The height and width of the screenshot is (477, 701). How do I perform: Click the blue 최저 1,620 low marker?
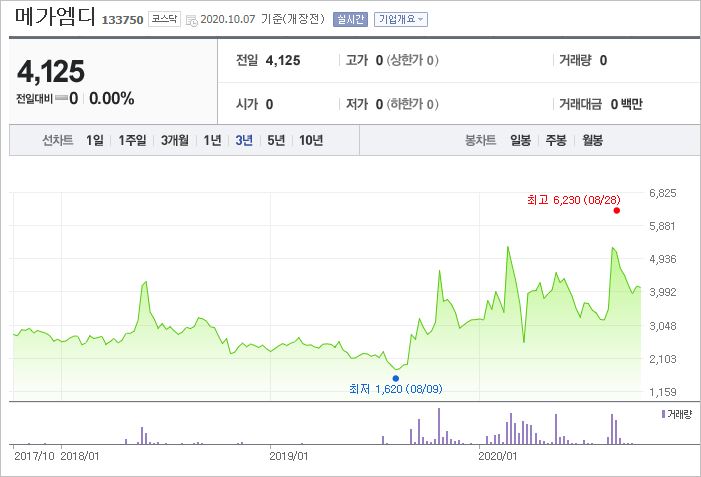[396, 378]
